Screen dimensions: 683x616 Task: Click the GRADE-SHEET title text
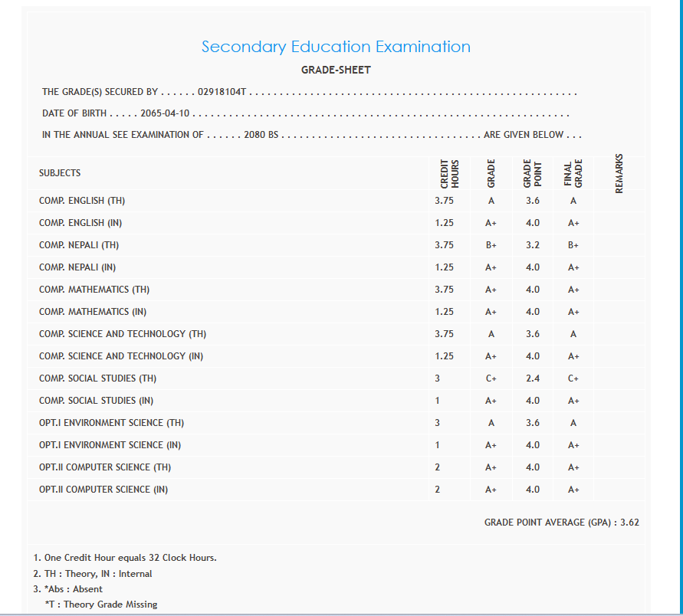pyautogui.click(x=336, y=70)
